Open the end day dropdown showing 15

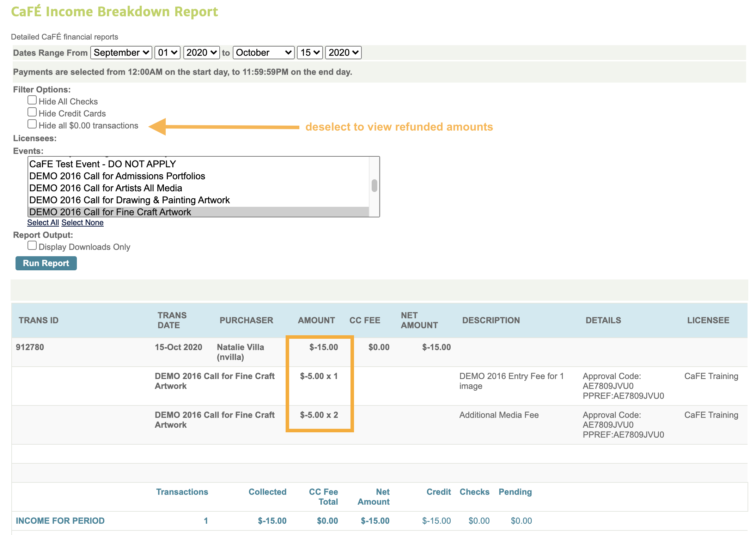[x=310, y=53]
